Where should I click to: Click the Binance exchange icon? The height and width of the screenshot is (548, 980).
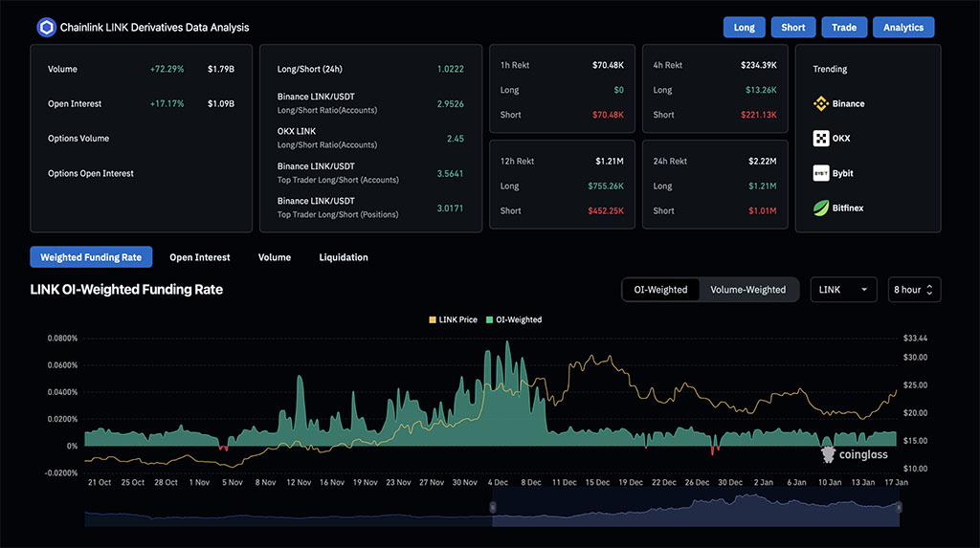tap(820, 103)
